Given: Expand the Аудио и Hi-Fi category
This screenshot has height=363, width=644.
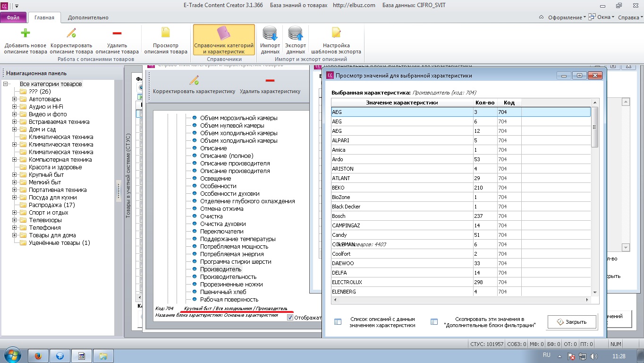Looking at the screenshot, I should point(15,107).
